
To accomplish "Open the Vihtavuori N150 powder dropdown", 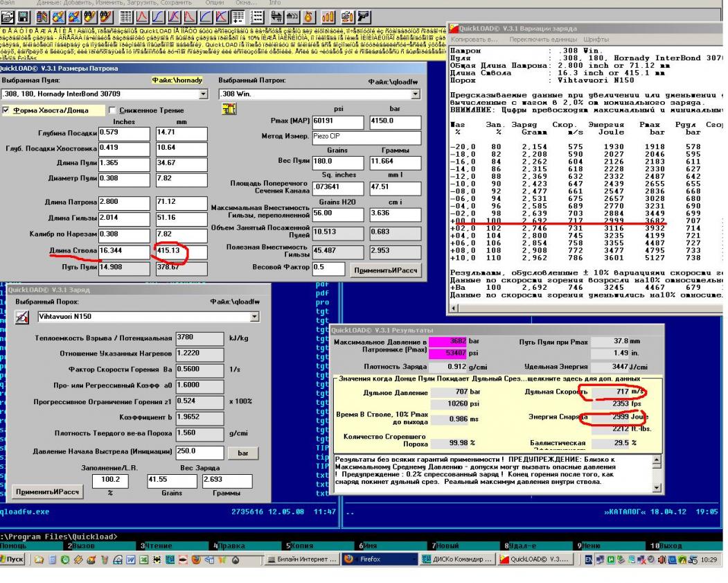I will tap(253, 317).
